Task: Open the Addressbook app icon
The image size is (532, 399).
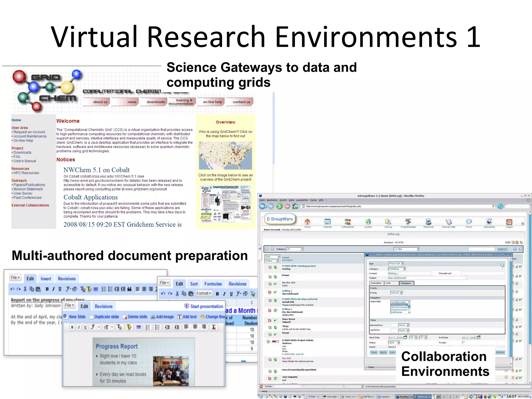Action: tap(348, 222)
